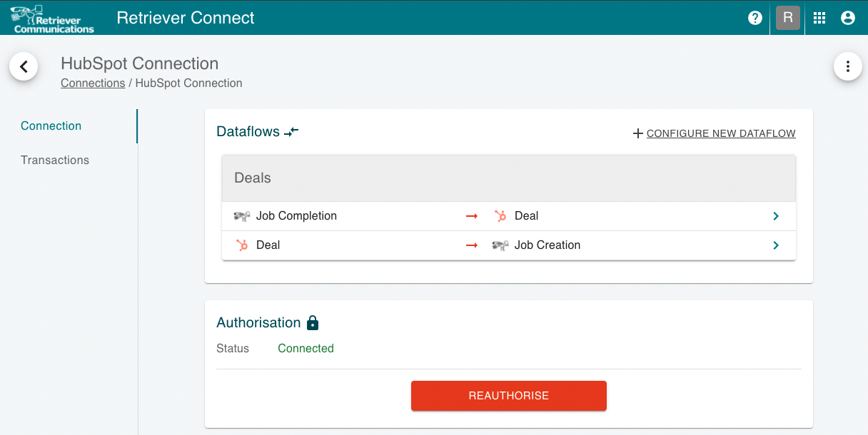Go back using the left arrow button

coord(24,66)
